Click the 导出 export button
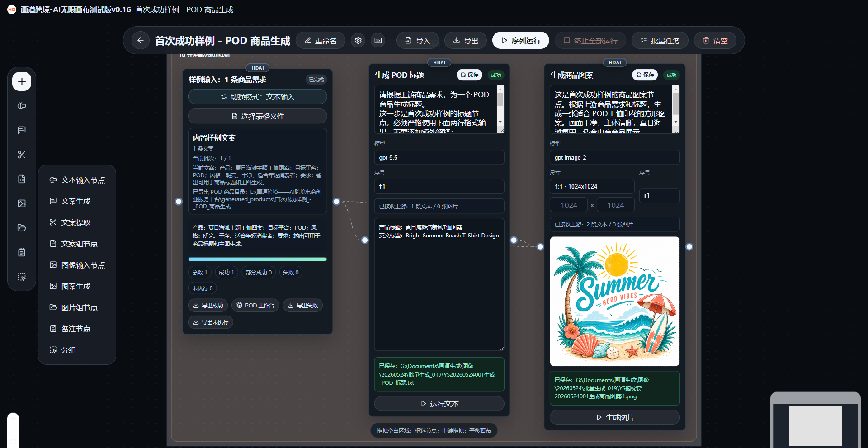This screenshot has width=868, height=448. [x=466, y=41]
